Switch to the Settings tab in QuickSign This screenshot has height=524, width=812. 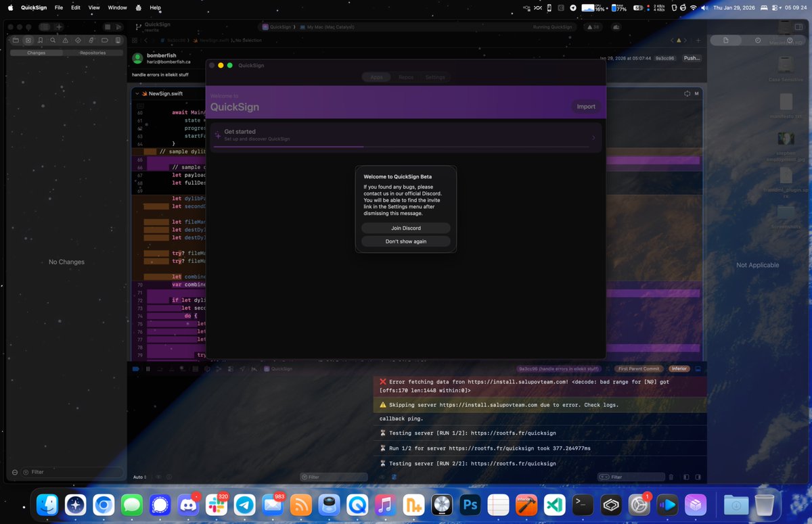coord(435,77)
